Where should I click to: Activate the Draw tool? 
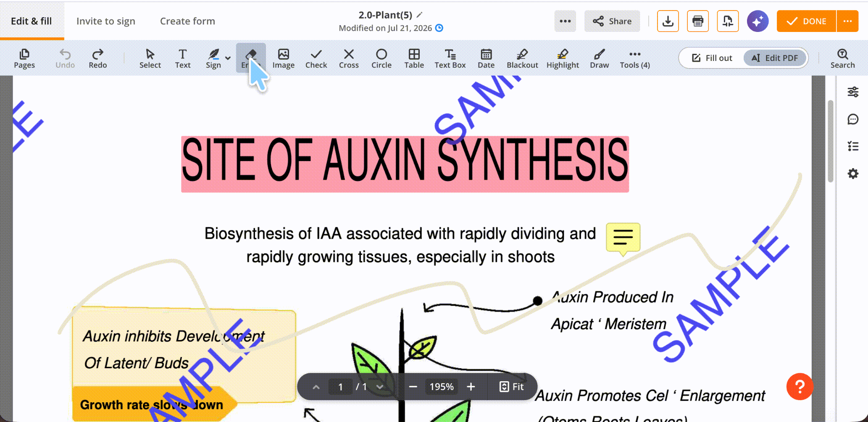pyautogui.click(x=599, y=58)
